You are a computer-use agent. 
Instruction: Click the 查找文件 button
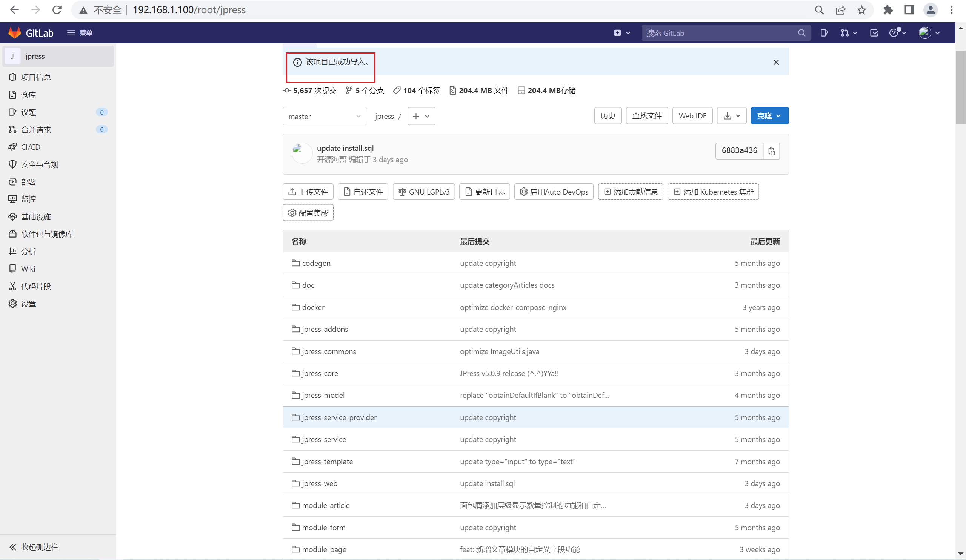tap(647, 116)
